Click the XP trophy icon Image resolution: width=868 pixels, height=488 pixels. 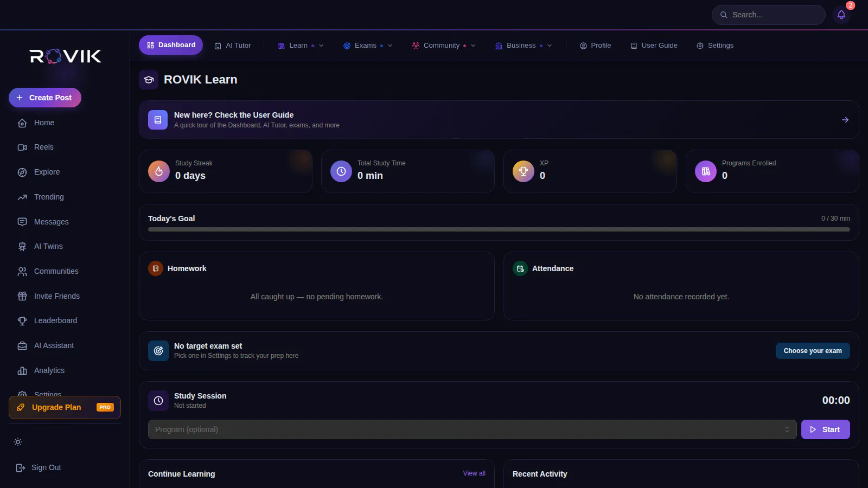pos(524,171)
